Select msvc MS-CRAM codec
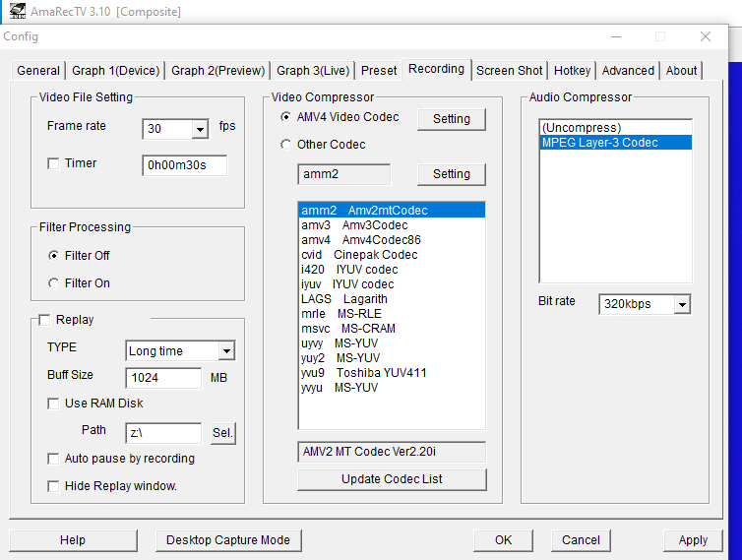742x560 pixels. tap(392, 329)
